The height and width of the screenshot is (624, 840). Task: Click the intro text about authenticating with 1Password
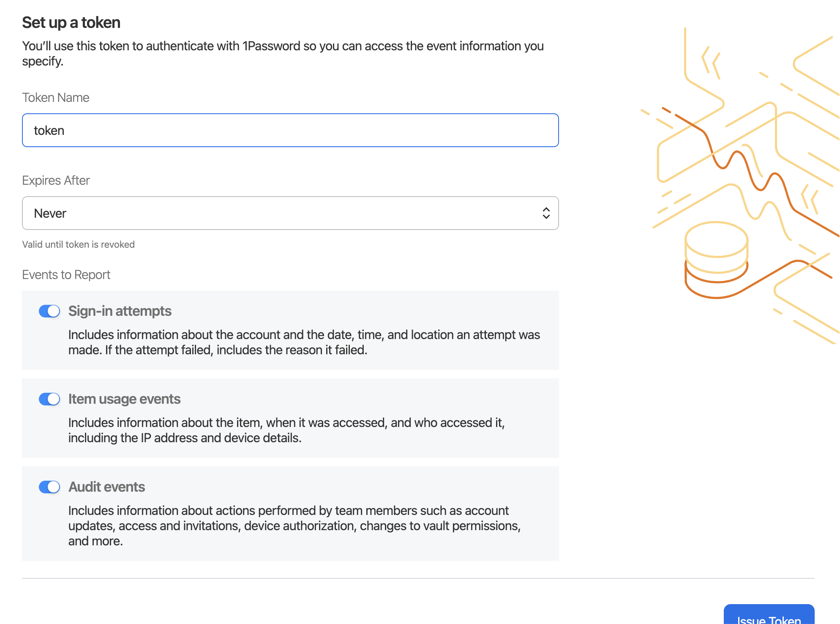[x=282, y=53]
